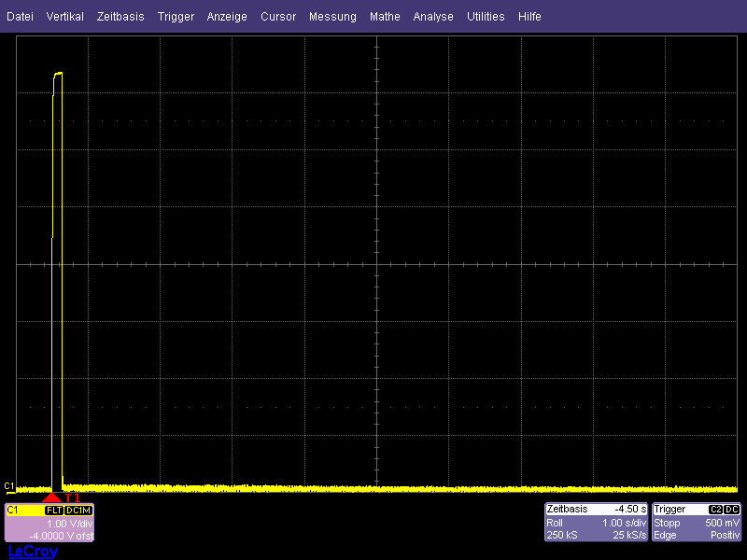This screenshot has width=747, height=560.
Task: Click the 25 kS/s sample rate value
Action: [x=629, y=535]
